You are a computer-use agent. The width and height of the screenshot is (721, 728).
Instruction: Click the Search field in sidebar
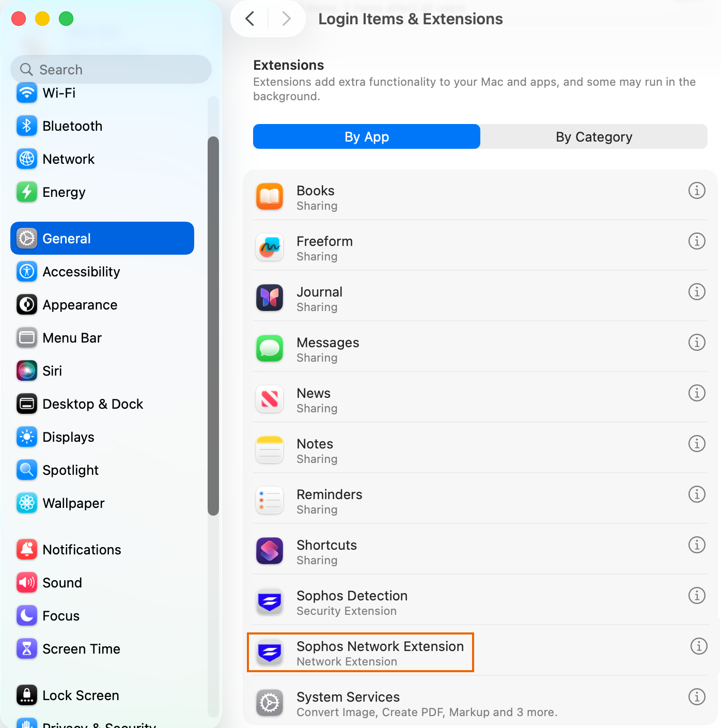click(111, 69)
